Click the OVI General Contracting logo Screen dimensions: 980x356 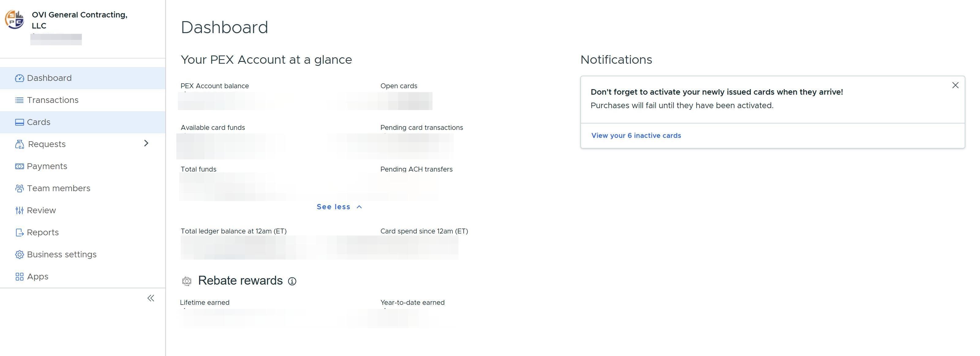pos(14,20)
